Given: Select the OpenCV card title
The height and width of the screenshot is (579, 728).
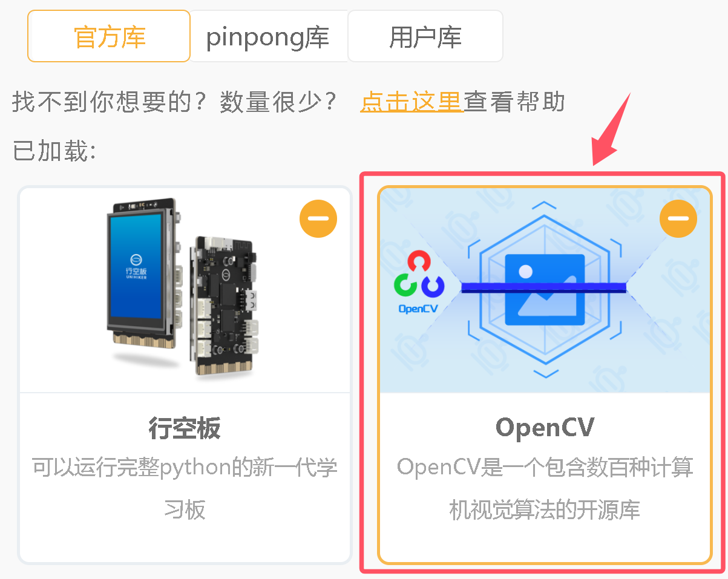Looking at the screenshot, I should click(x=545, y=428).
